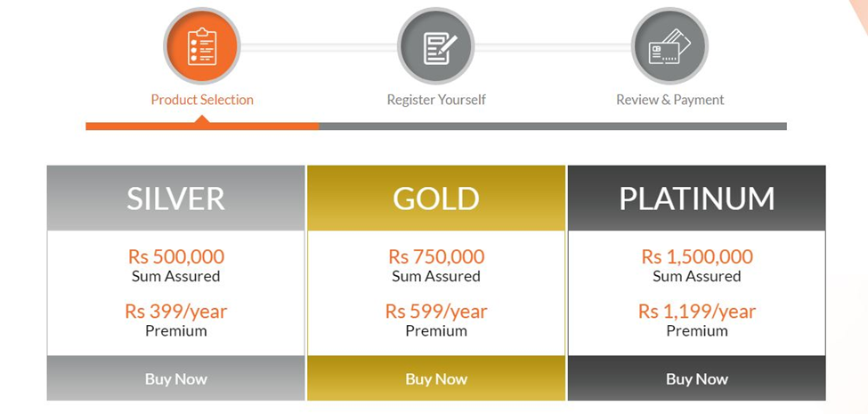Click the Rs 500,000 sum assured amount
Screen dimensions: 868x414
coord(175,256)
